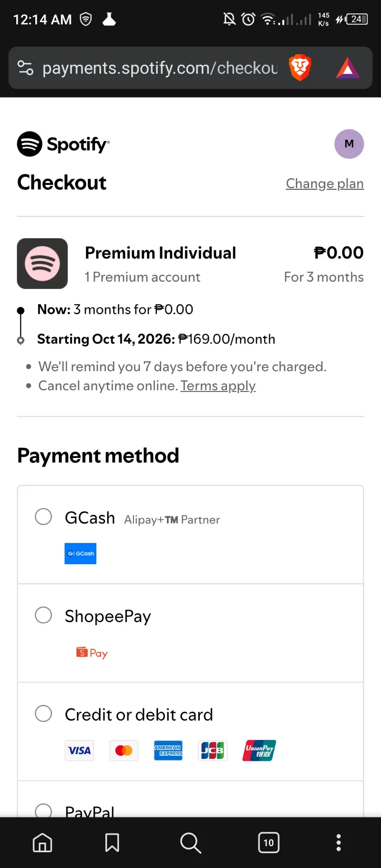Open the tab switcher showing 10
The height and width of the screenshot is (868, 381).
[269, 843]
